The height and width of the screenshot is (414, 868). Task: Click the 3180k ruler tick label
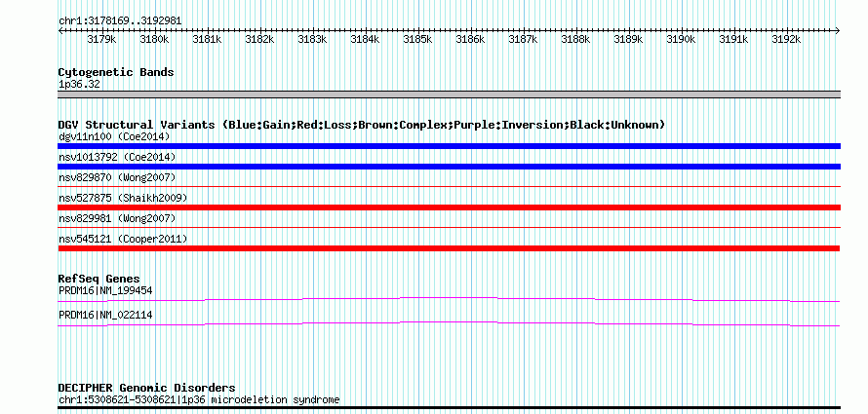(x=154, y=39)
